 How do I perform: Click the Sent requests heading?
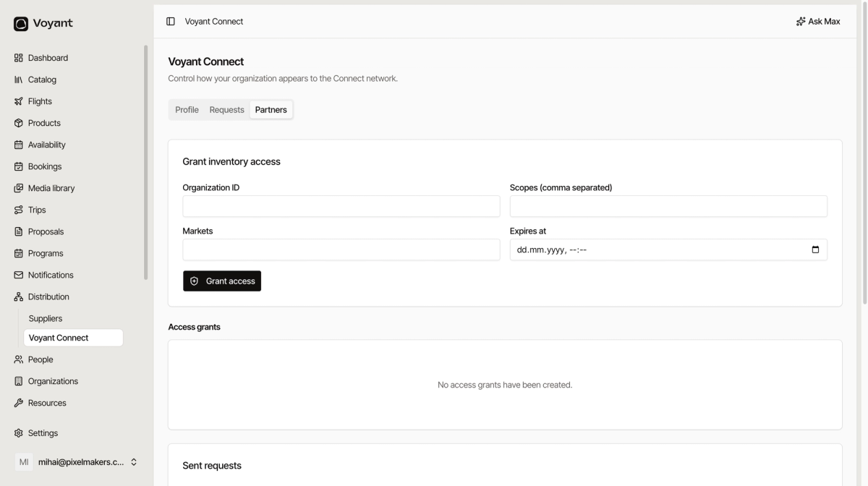click(x=212, y=466)
